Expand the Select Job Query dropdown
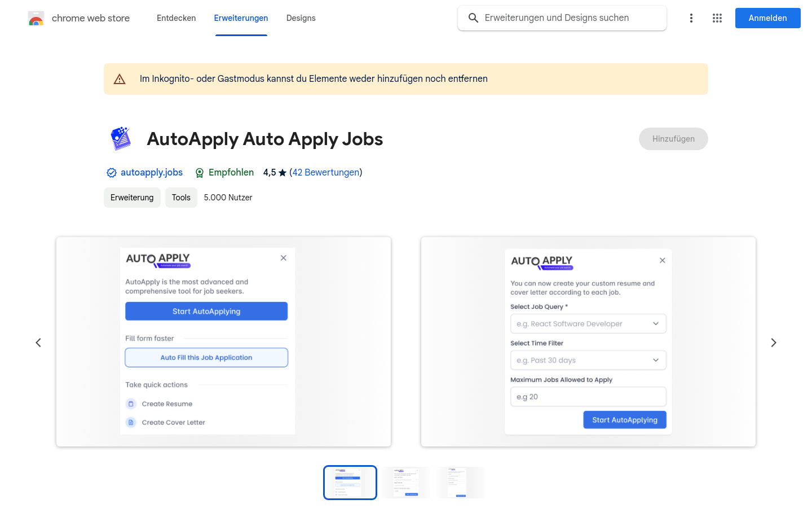This screenshot has height=508, width=812. (588, 323)
